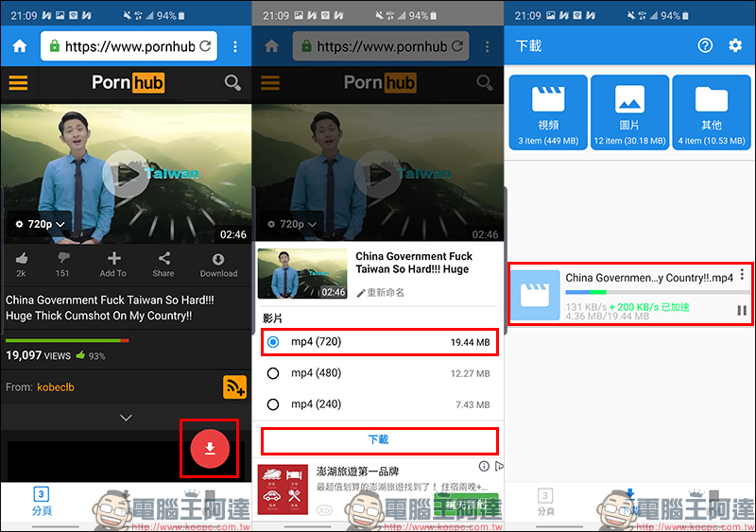Image resolution: width=756 pixels, height=532 pixels.
Task: Click the URL field in the left phone
Action: tap(129, 46)
